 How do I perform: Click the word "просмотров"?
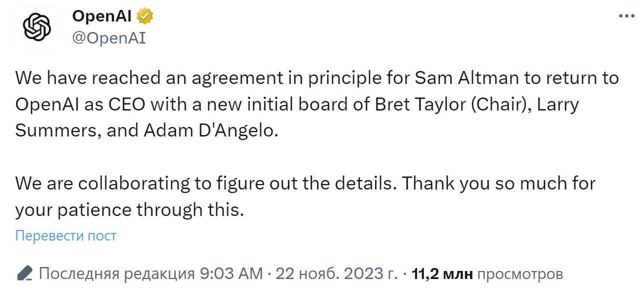pos(520,274)
